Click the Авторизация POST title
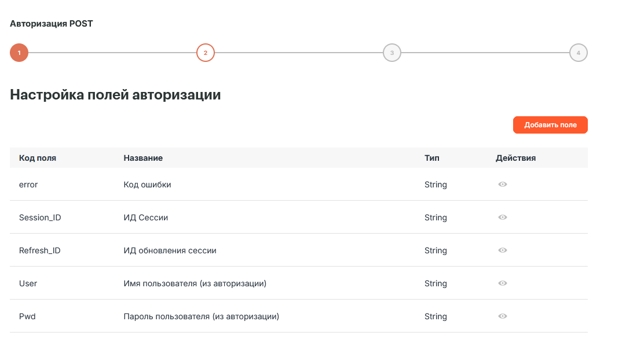The height and width of the screenshot is (347, 644). click(x=52, y=24)
